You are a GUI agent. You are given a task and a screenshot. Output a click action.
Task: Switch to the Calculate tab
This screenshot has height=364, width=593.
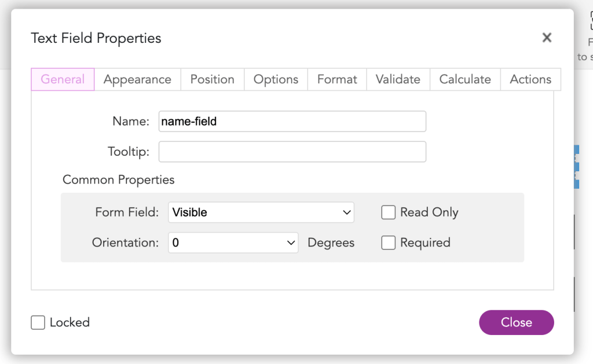pyautogui.click(x=465, y=79)
